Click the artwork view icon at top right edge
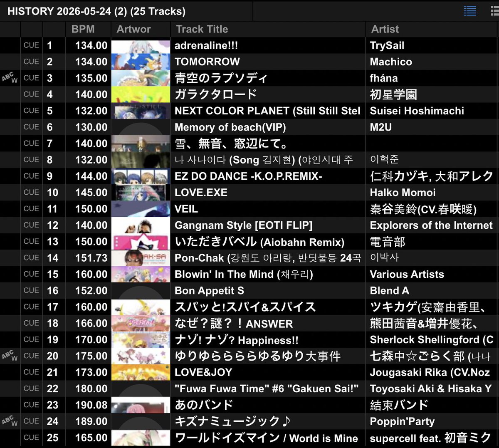This screenshot has height=448, width=499. click(x=494, y=10)
